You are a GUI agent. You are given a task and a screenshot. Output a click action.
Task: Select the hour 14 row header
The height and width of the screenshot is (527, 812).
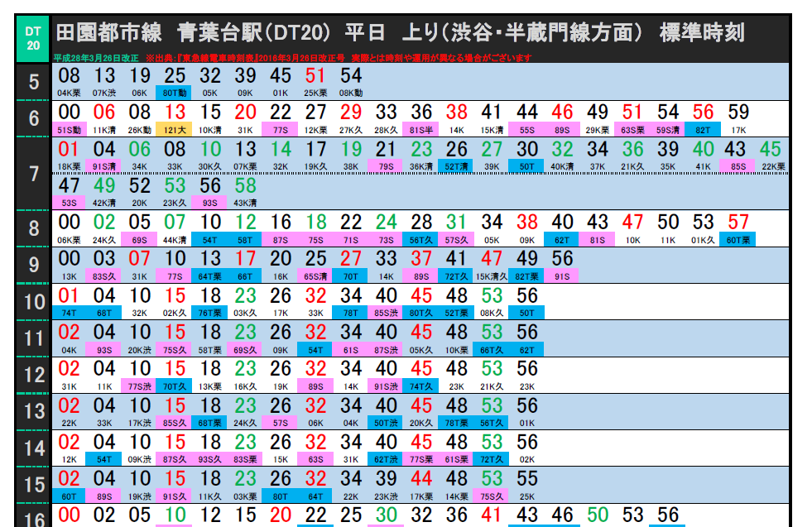point(34,448)
